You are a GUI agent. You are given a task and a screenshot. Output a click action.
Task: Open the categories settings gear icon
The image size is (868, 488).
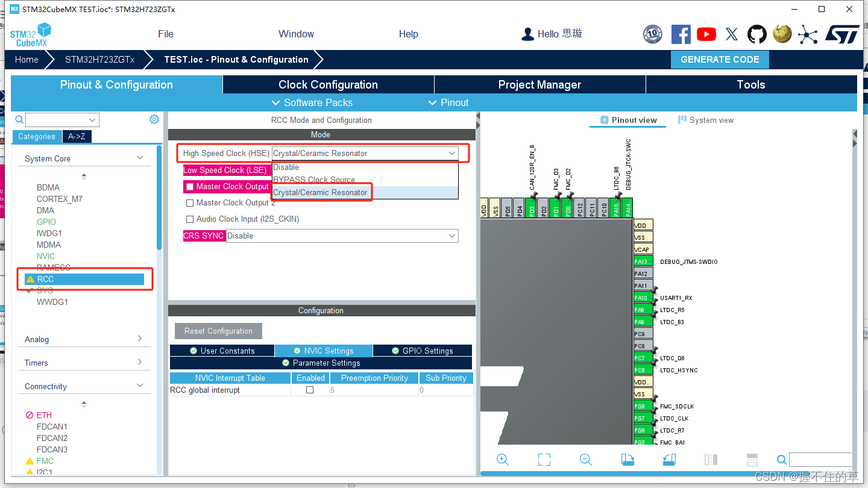point(154,119)
